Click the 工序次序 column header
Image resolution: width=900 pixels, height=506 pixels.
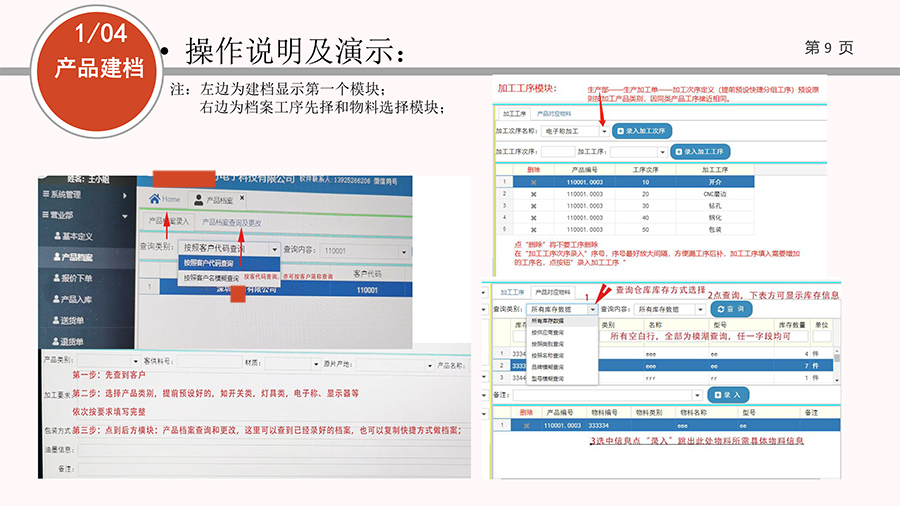click(645, 170)
